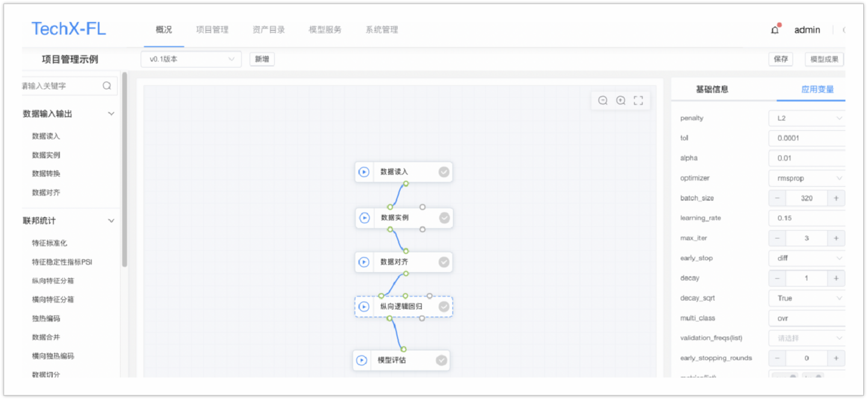Select 纵向特征分箱 in the component list

pos(53,280)
